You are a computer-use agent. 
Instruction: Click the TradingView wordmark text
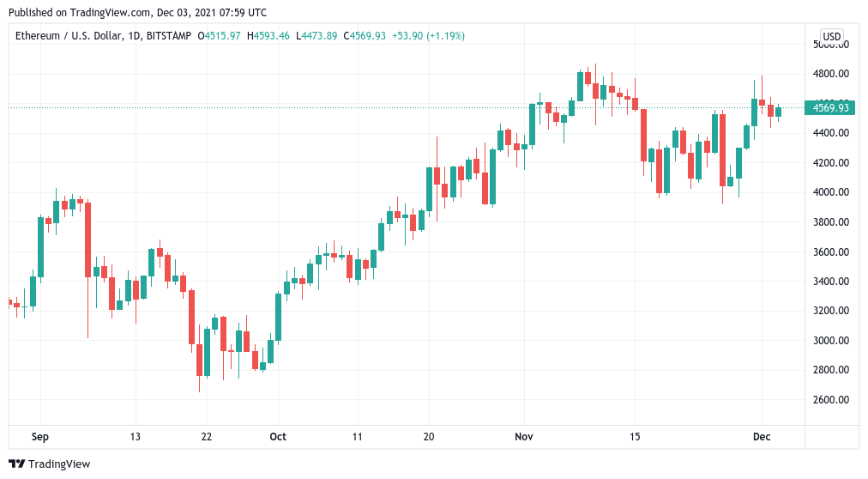59,464
